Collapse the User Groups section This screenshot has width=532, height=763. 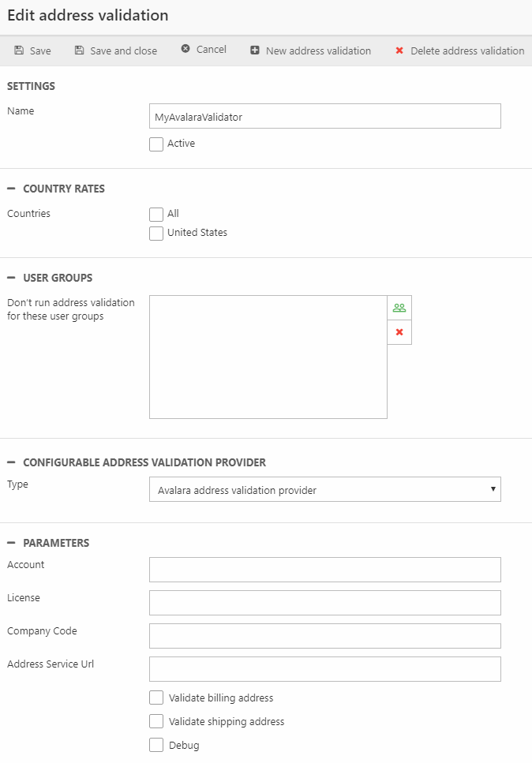click(11, 278)
